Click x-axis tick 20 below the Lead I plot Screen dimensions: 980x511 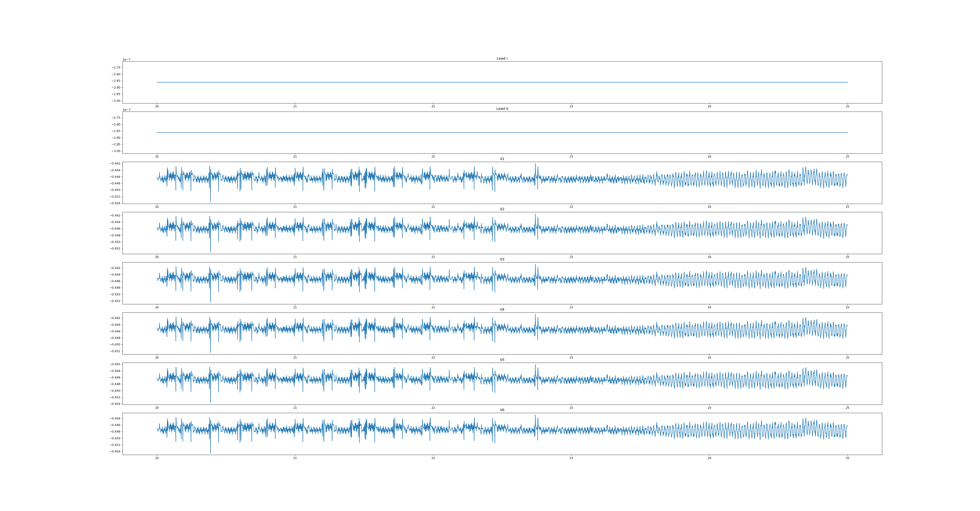coord(157,106)
